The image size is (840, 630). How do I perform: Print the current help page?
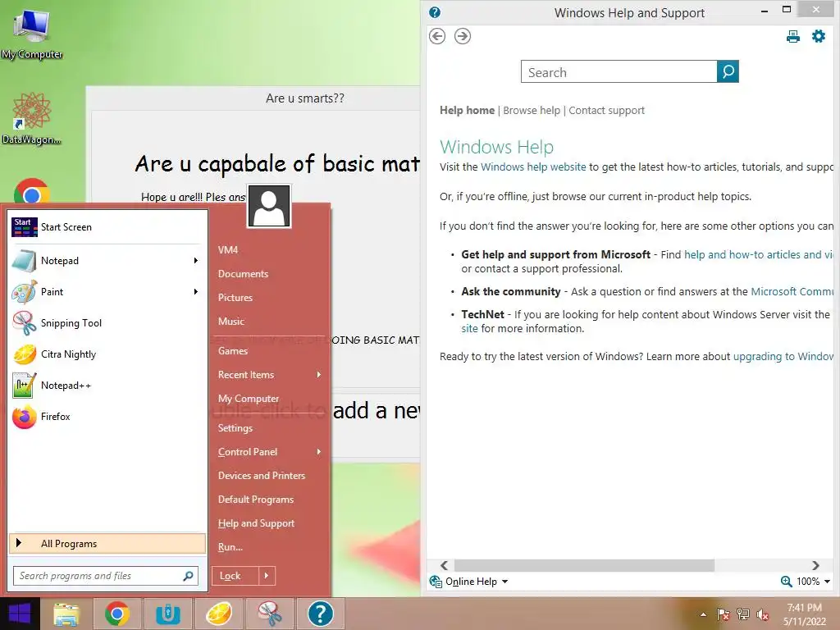point(793,36)
